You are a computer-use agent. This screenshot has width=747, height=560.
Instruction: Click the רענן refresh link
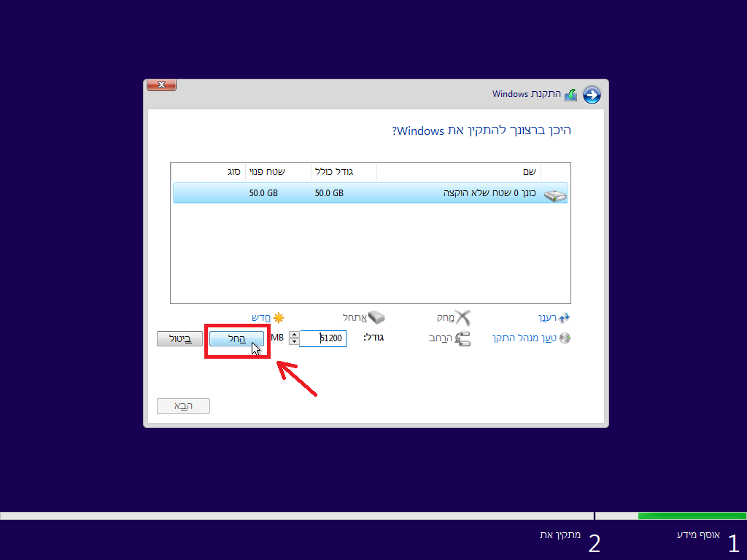pos(547,318)
